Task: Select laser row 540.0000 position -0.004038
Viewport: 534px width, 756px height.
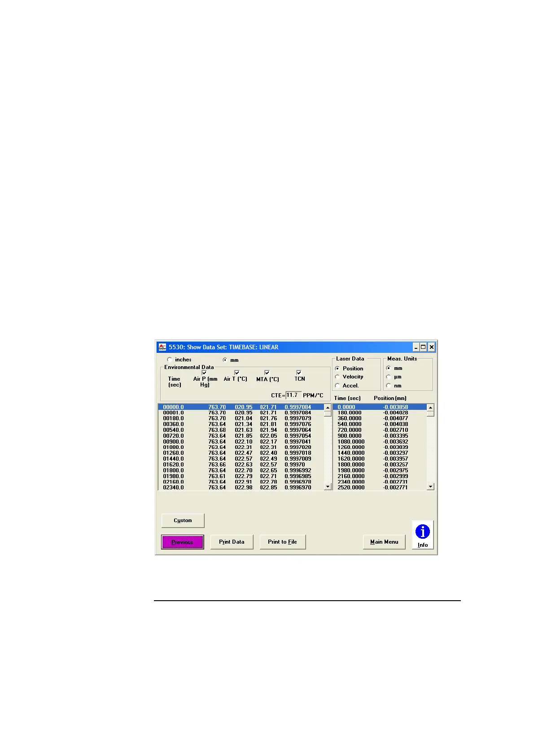Action: click(380, 424)
